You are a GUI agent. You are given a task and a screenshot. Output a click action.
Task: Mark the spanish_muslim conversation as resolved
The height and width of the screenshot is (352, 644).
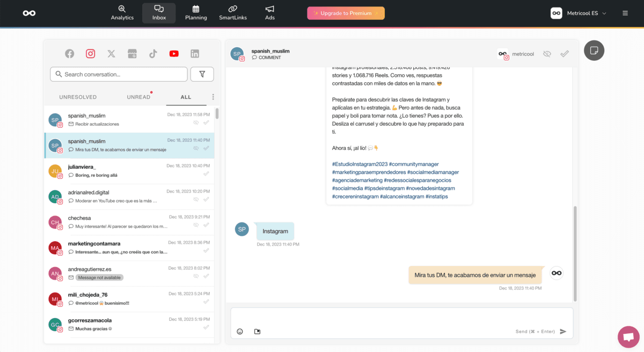click(x=564, y=54)
